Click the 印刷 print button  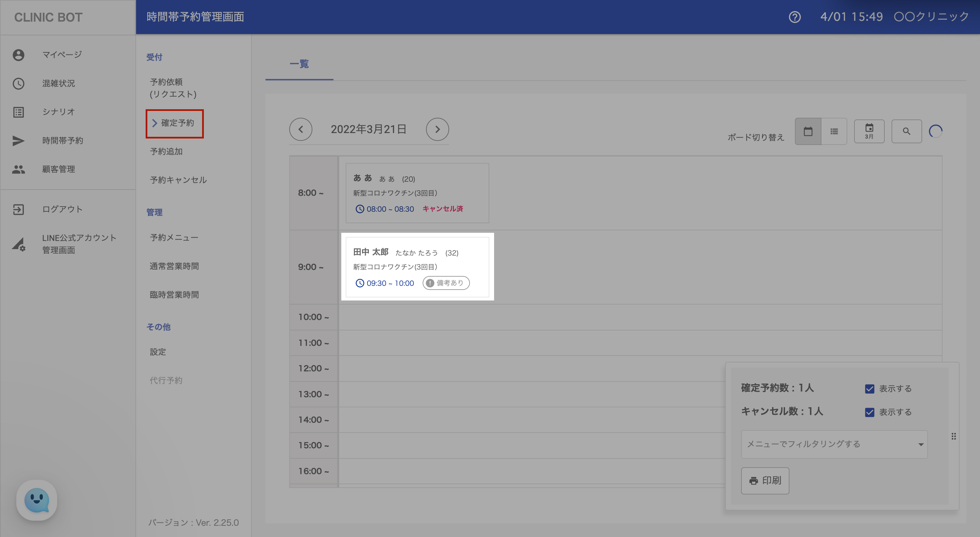coord(765,481)
